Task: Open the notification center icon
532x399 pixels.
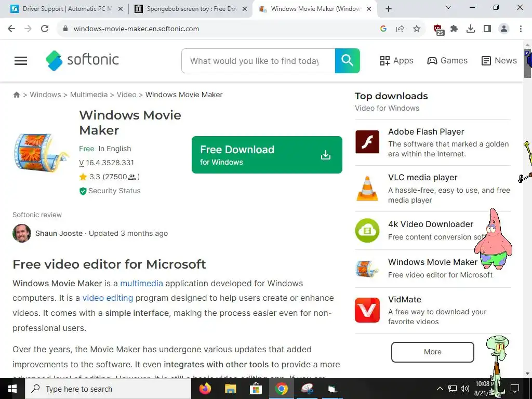Action: coord(515,389)
